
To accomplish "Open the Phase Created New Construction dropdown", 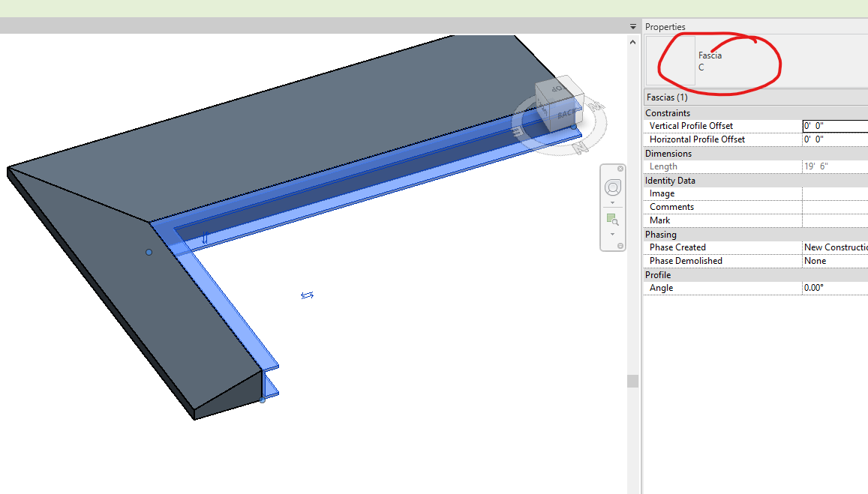I will (x=835, y=247).
